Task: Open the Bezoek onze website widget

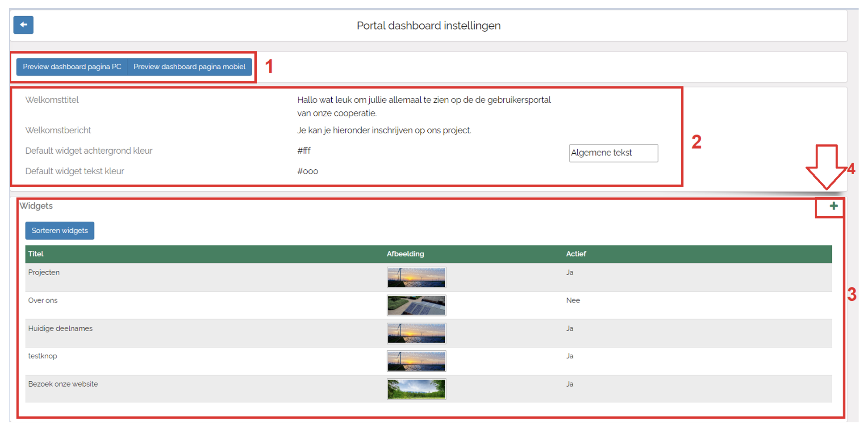Action: pos(63,384)
